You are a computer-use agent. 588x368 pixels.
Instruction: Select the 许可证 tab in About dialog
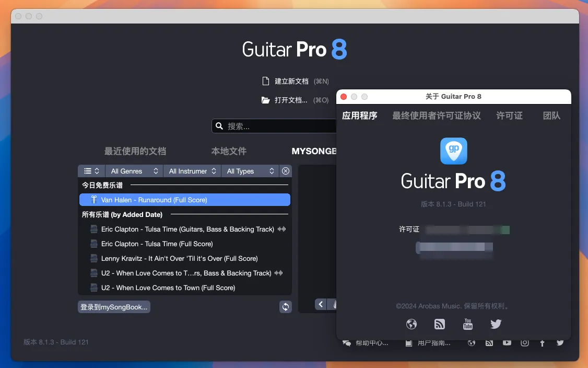509,116
